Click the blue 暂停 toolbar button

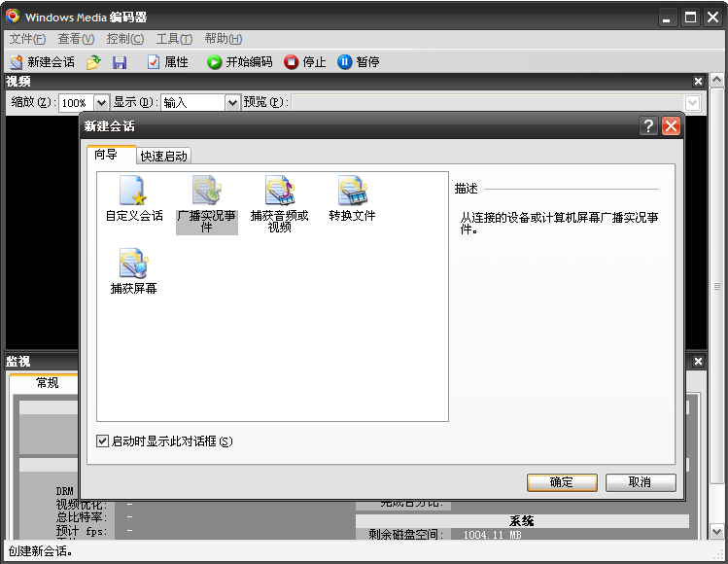359,62
